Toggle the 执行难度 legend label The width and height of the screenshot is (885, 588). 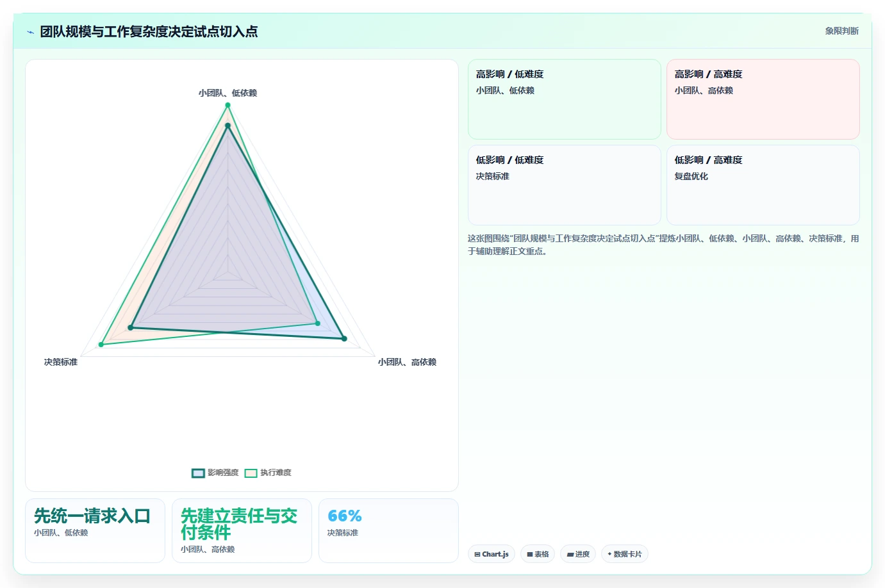pyautogui.click(x=276, y=473)
